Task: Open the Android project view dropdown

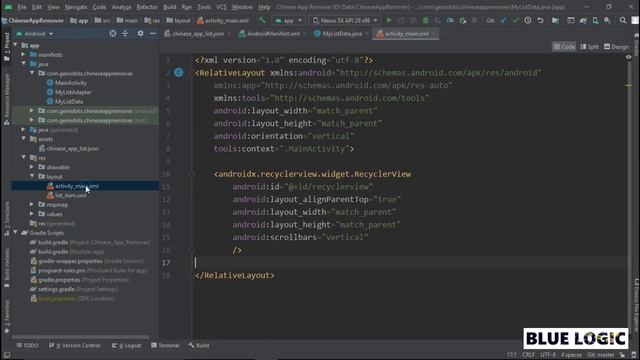Action: [x=35, y=33]
